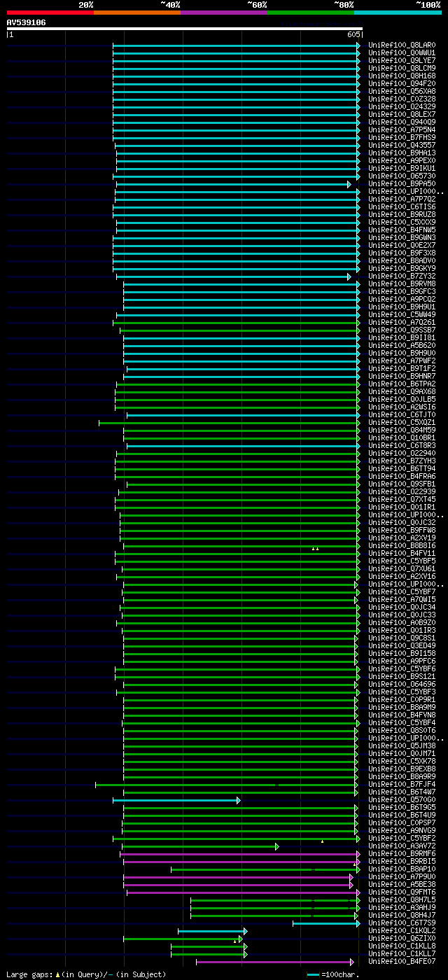
Task: Click label UniRef100_Q8LEX7
Action: [x=402, y=115]
